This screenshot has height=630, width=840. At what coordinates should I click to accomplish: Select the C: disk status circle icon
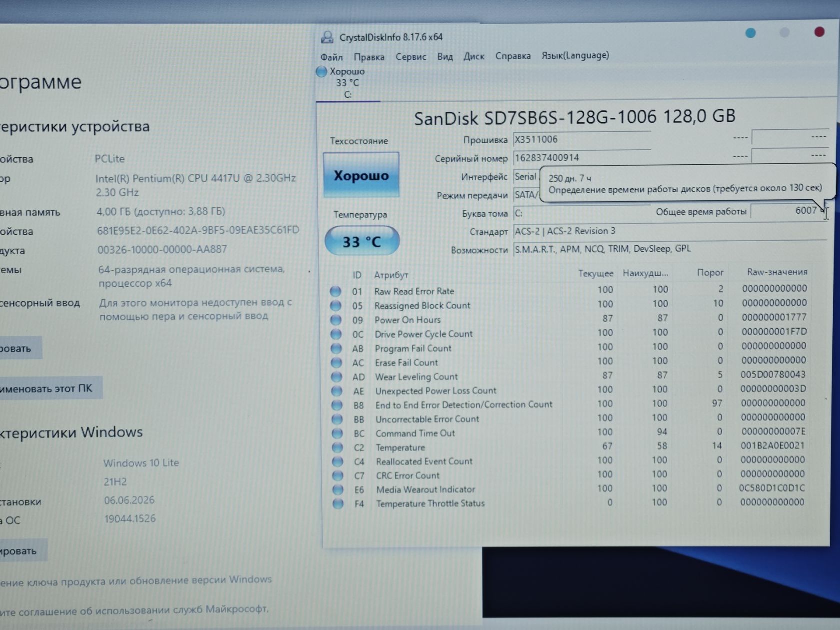(x=321, y=72)
